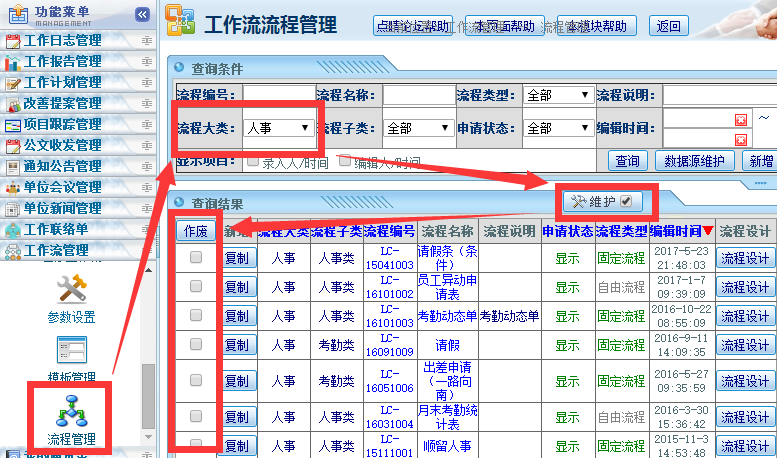Viewport: 777px width, 458px height.
Task: Collapse the 功能菜单 sidebar with double-arrow icon
Action: (142, 14)
